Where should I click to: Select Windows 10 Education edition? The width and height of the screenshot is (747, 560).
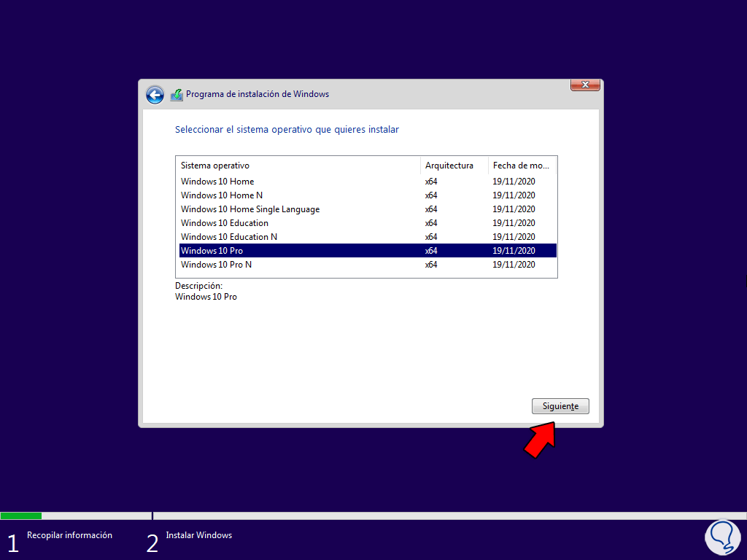(x=368, y=223)
